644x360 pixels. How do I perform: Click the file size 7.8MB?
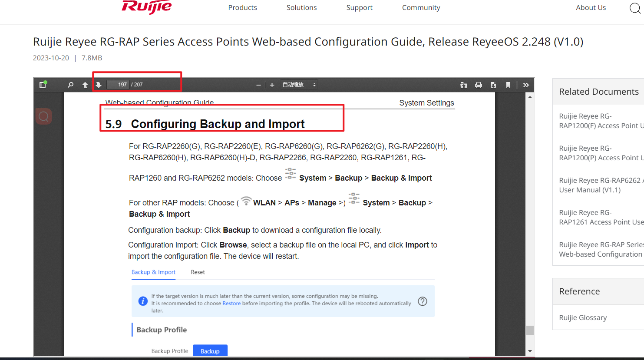pos(92,58)
